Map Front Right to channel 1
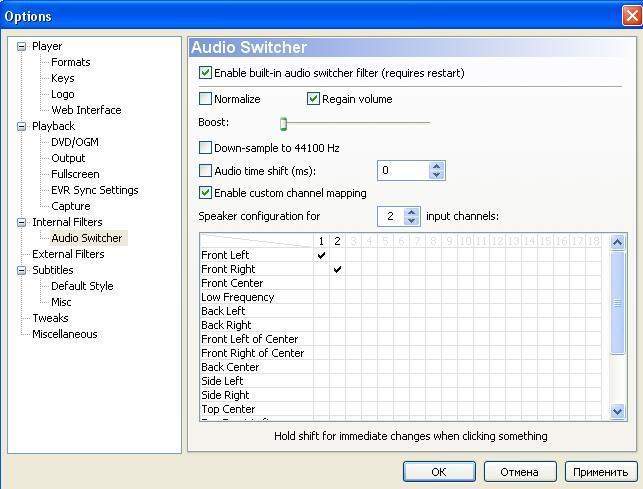Screen dimensions: 643x489 [x=322, y=269]
